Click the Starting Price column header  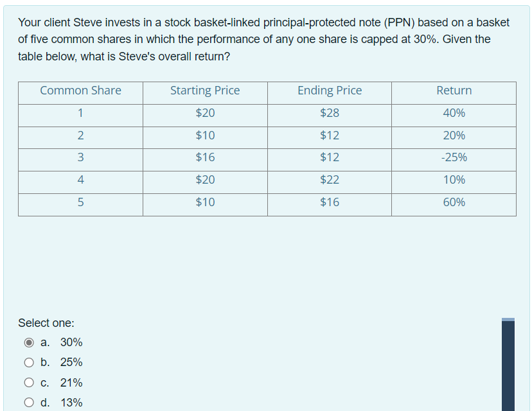click(x=205, y=91)
